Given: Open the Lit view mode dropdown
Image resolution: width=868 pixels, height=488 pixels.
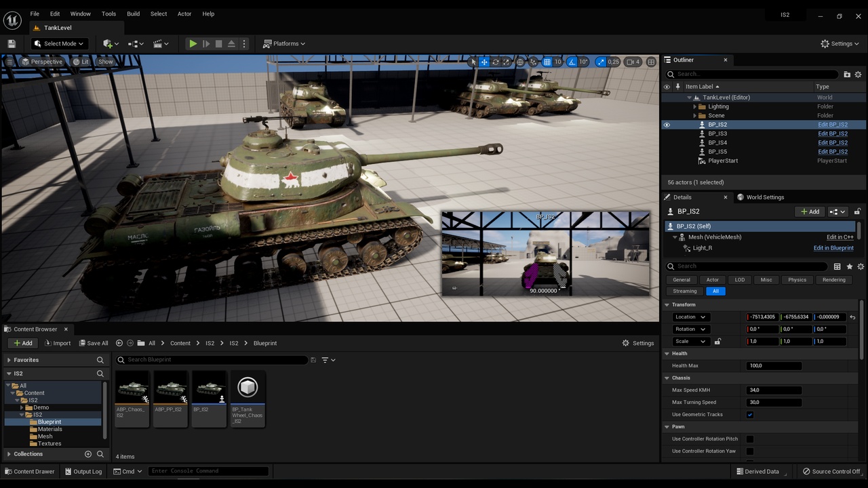Looking at the screenshot, I should click(x=81, y=62).
